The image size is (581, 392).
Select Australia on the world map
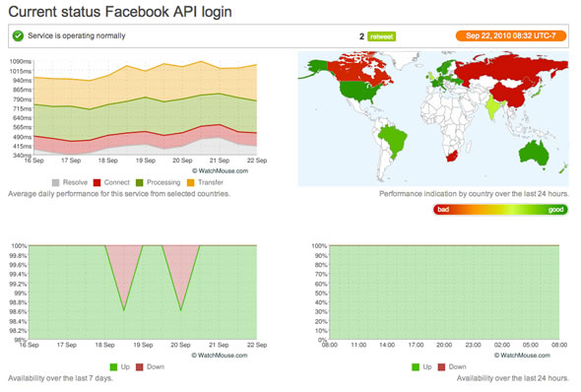[534, 154]
